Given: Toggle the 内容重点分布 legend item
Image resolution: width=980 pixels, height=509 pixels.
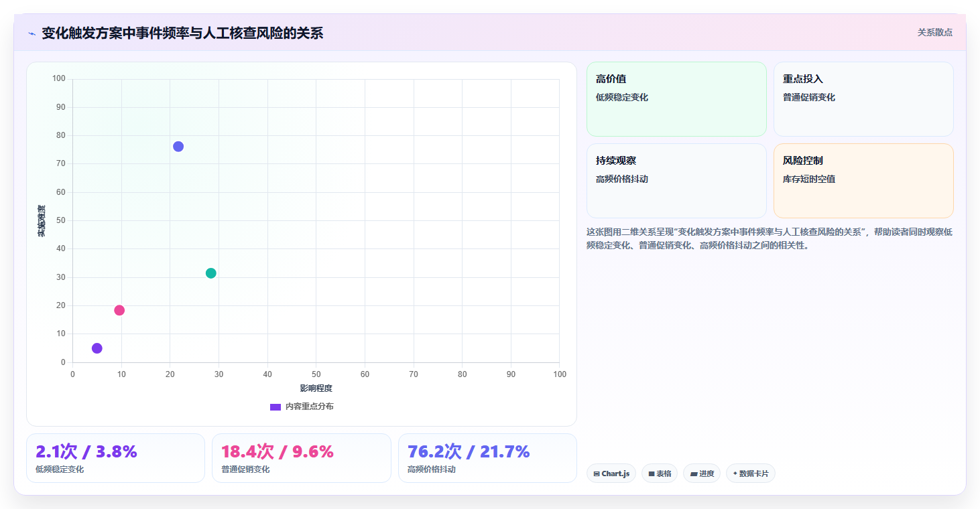Looking at the screenshot, I should coord(302,407).
